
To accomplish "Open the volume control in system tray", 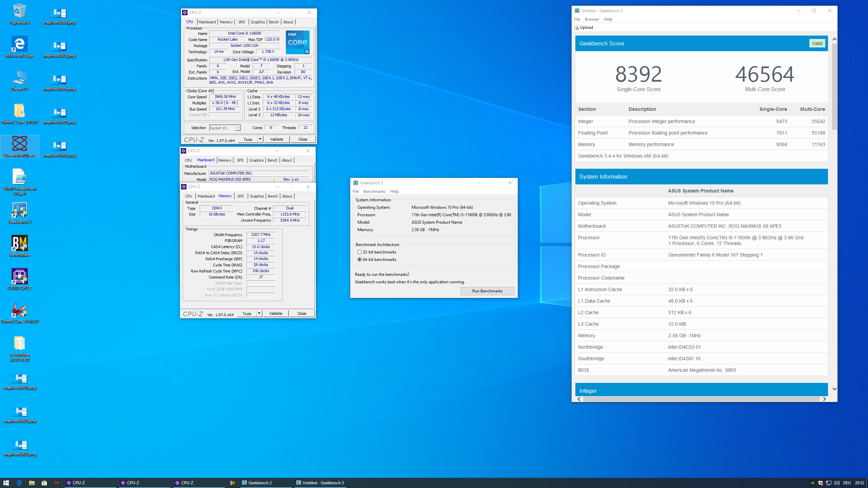I will pyautogui.click(x=837, y=483).
